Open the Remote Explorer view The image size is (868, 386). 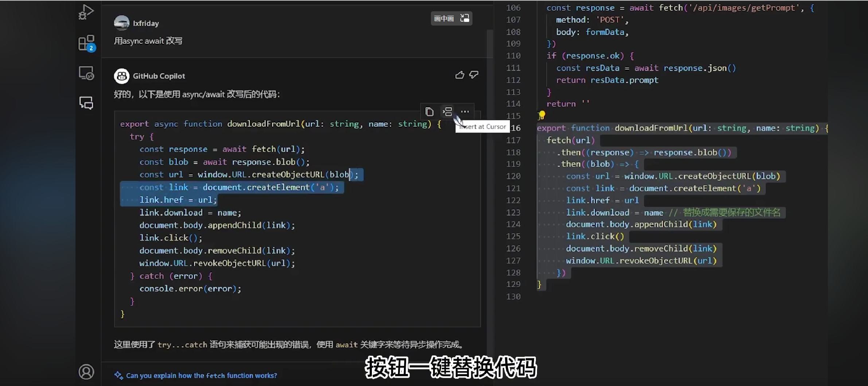pos(86,73)
